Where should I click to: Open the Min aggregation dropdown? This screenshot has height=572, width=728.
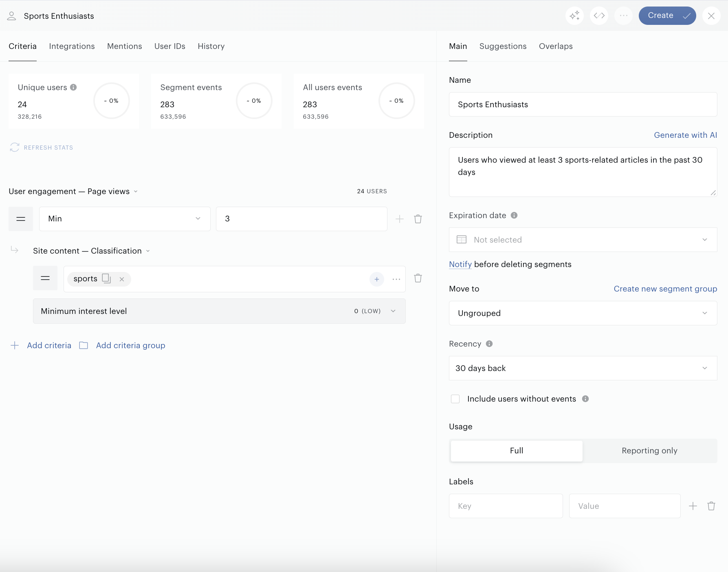(x=125, y=219)
